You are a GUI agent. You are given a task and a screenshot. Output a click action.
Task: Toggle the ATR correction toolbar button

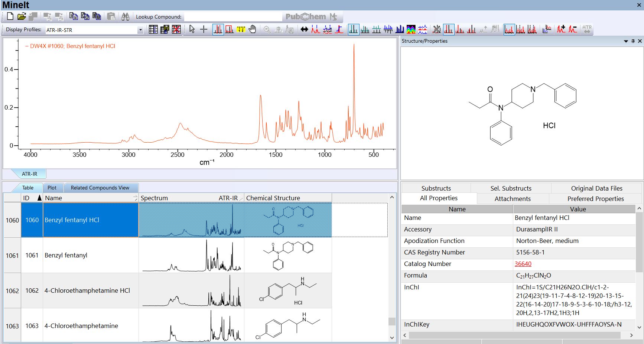[587, 29]
